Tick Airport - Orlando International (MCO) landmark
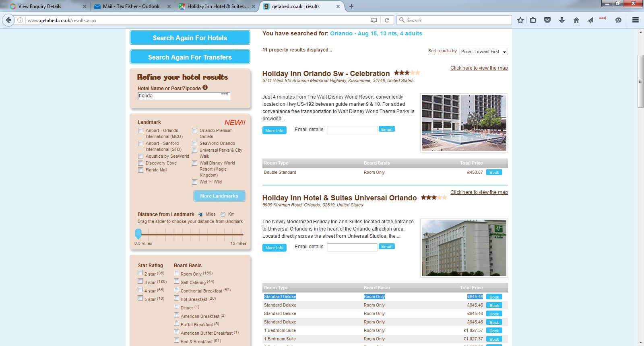This screenshot has height=346, width=644. 140,131
